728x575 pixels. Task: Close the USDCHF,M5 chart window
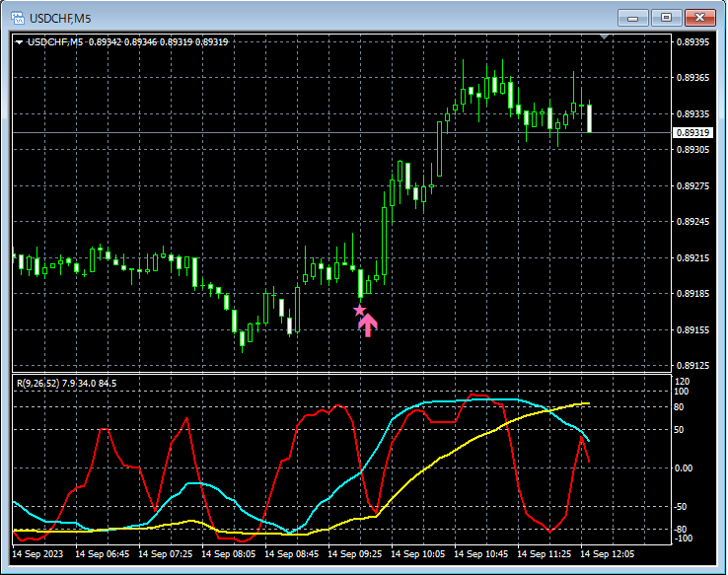pyautogui.click(x=699, y=18)
